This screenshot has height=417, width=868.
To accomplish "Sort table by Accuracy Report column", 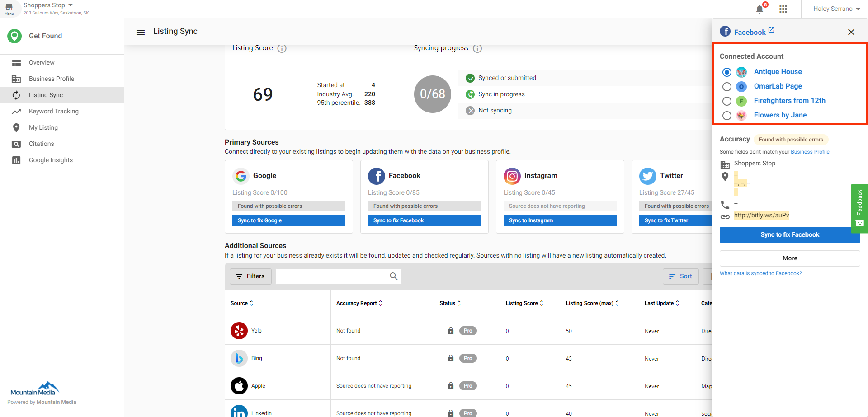I will click(359, 303).
